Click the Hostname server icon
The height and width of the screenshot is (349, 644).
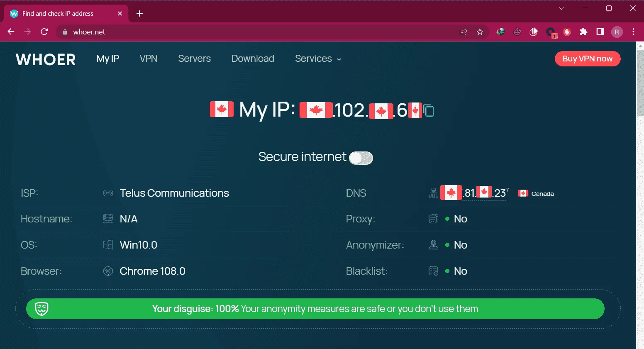(x=108, y=219)
